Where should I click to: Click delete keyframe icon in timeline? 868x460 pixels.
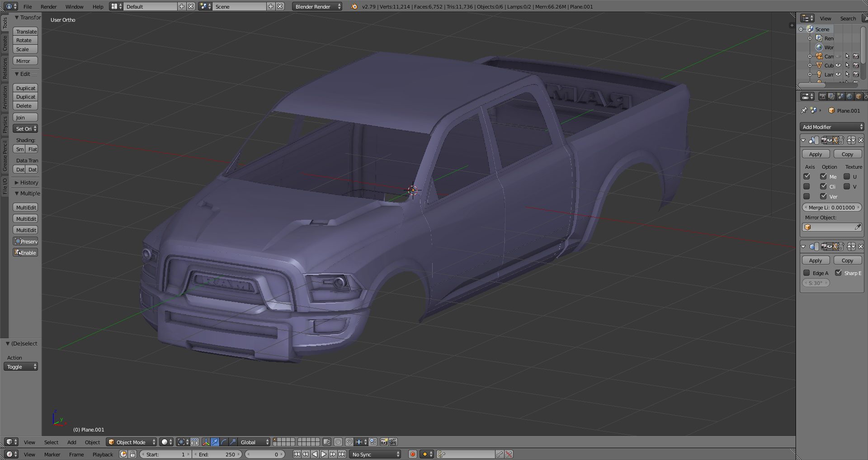509,454
